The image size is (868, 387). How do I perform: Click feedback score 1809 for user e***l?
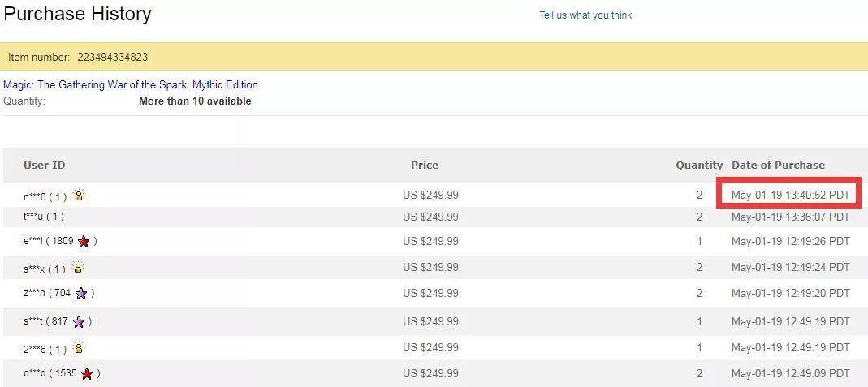pos(63,241)
